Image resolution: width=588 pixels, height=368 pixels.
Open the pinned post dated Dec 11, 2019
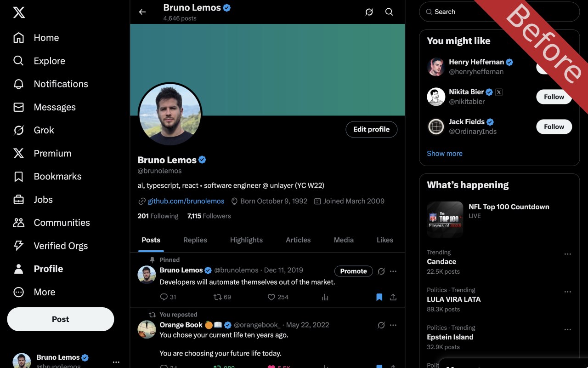coord(283,270)
